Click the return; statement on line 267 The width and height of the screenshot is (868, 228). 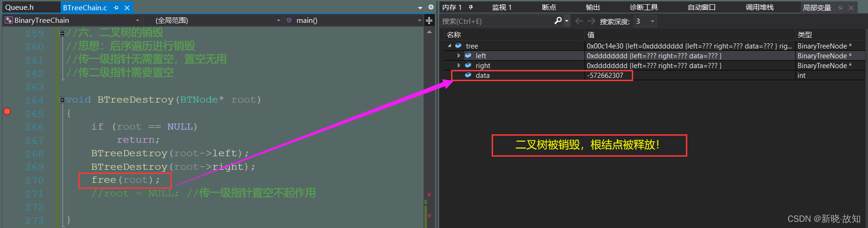[138, 140]
